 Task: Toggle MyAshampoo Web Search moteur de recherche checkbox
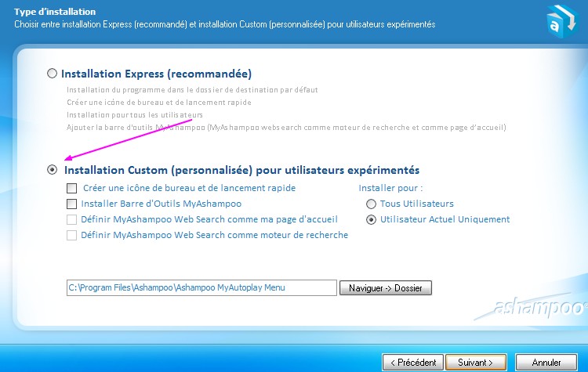71,235
